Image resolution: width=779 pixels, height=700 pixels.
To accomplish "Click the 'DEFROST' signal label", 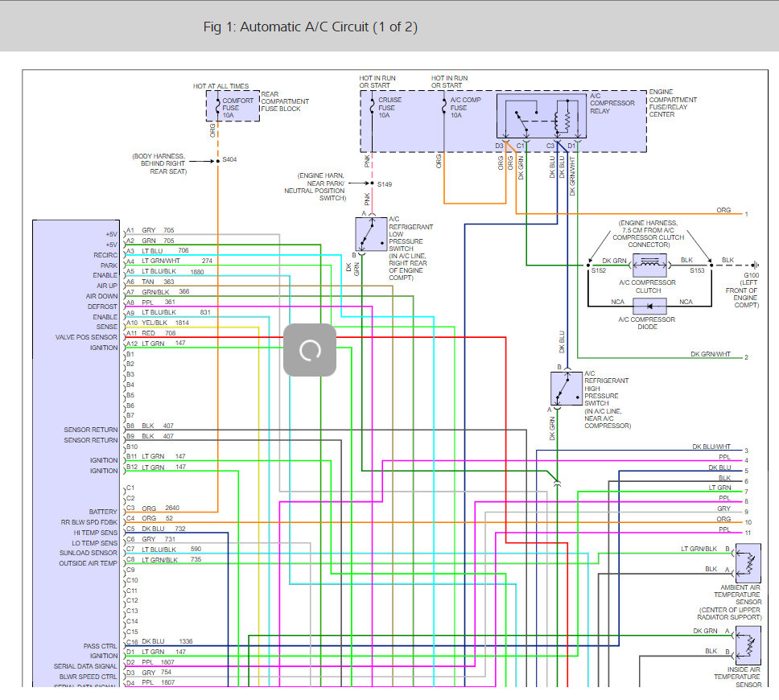I will pos(102,307).
